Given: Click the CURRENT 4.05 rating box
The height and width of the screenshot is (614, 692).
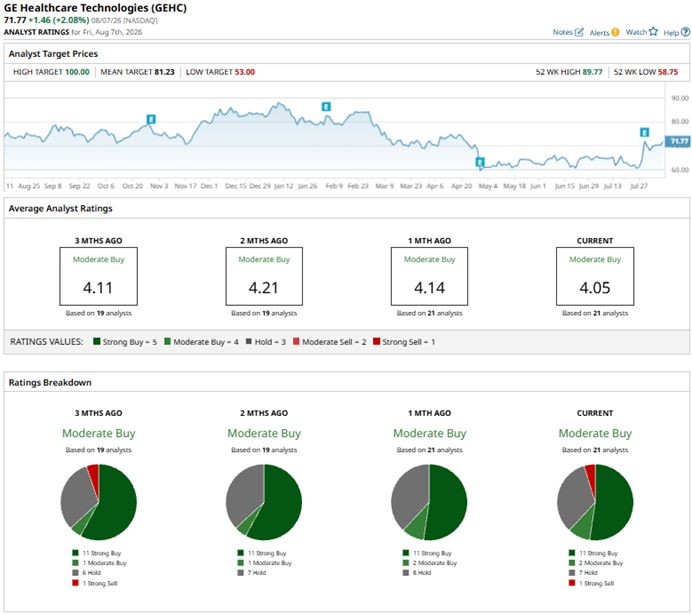Looking at the screenshot, I should coord(595,276).
